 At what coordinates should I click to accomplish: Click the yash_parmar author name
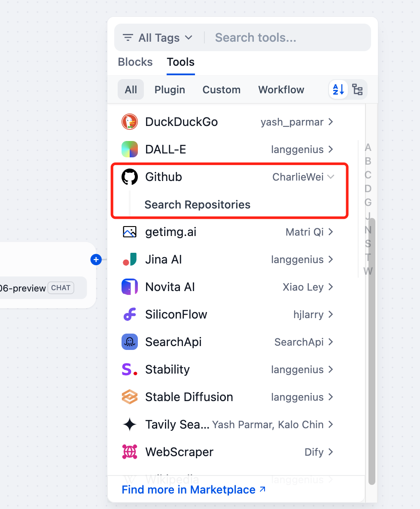click(x=292, y=122)
